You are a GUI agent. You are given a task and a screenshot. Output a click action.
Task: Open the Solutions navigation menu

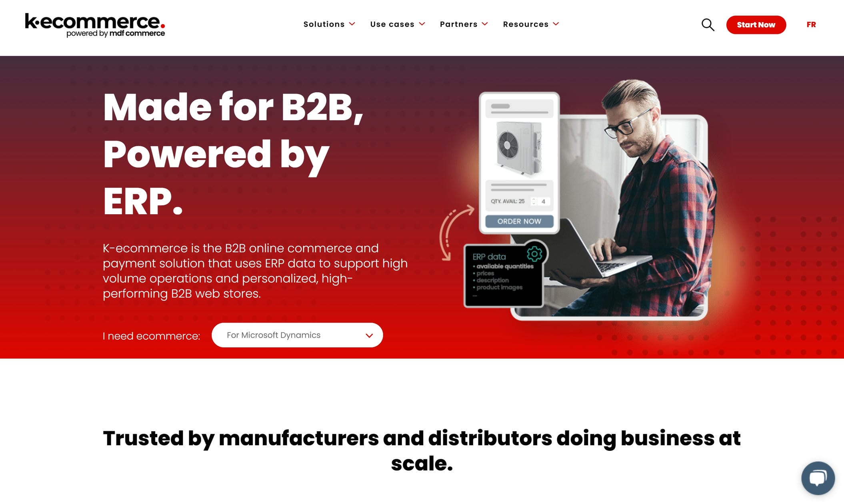pyautogui.click(x=329, y=24)
